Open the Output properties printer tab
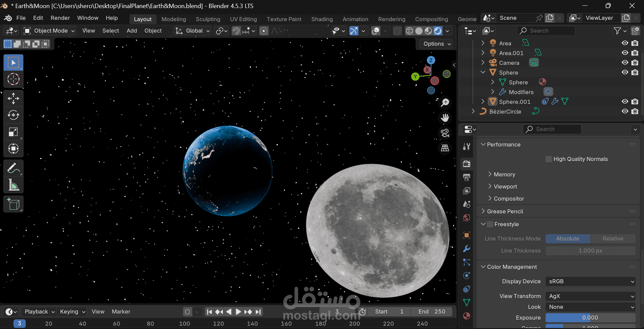 point(467,177)
